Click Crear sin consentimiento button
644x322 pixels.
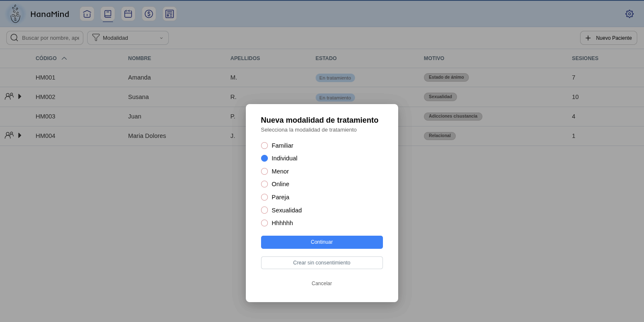[322, 263]
